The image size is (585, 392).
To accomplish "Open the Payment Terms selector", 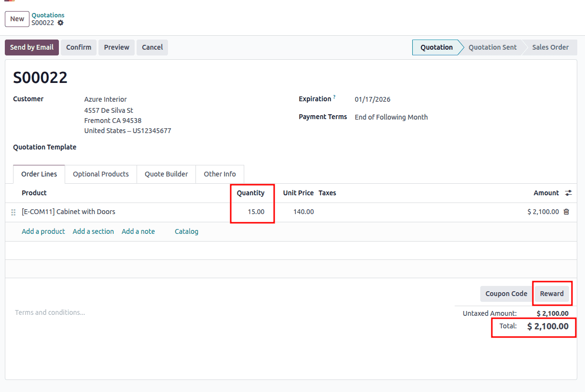I will pyautogui.click(x=391, y=117).
